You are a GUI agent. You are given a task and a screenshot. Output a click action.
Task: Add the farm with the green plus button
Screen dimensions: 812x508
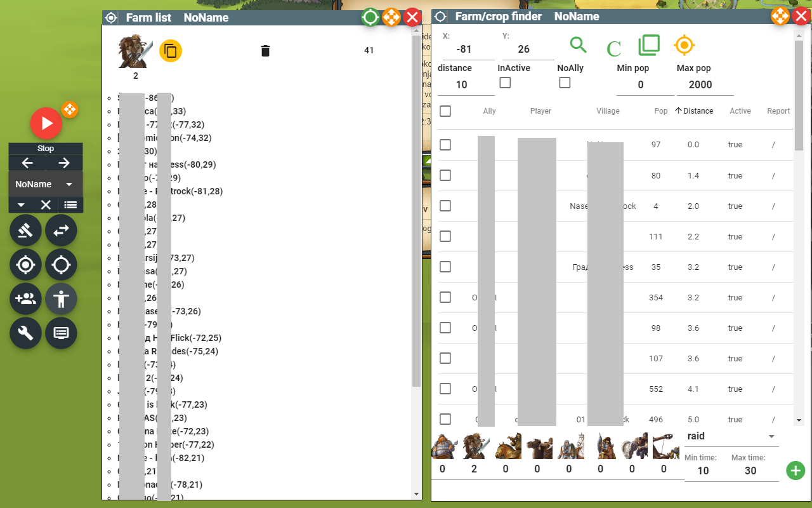click(796, 471)
